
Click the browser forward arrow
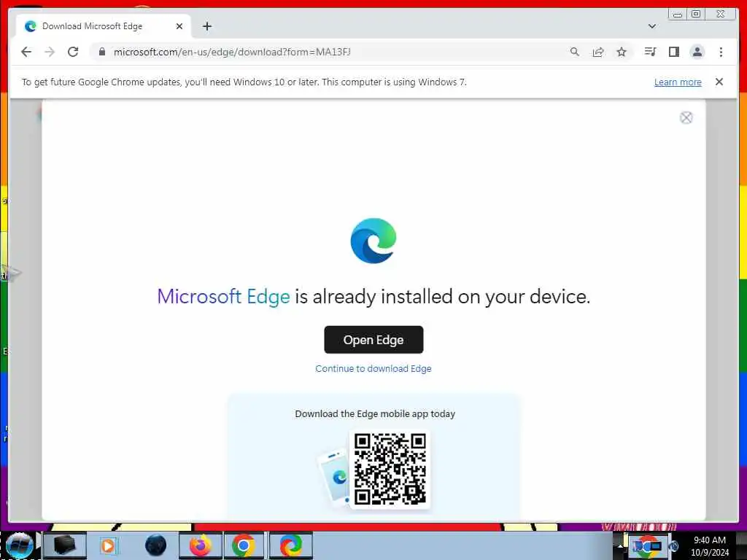pos(50,52)
